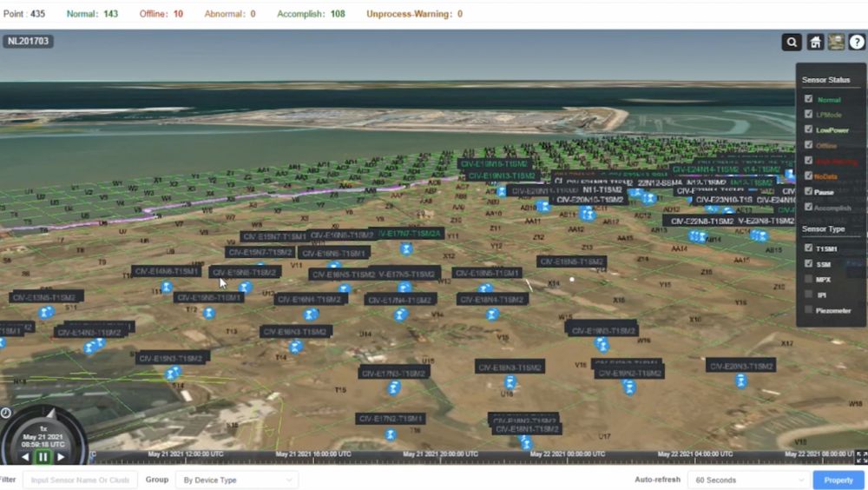
Task: Click the NL201703 project label
Action: [x=29, y=41]
